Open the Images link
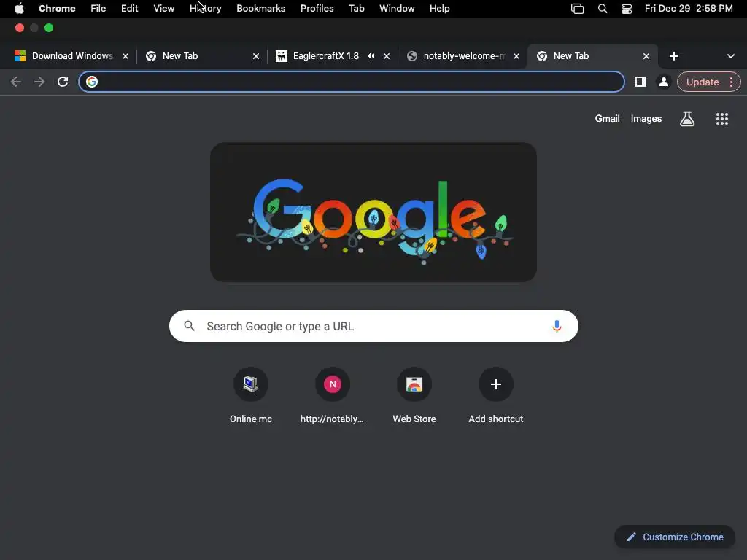747x560 pixels. [x=646, y=119]
